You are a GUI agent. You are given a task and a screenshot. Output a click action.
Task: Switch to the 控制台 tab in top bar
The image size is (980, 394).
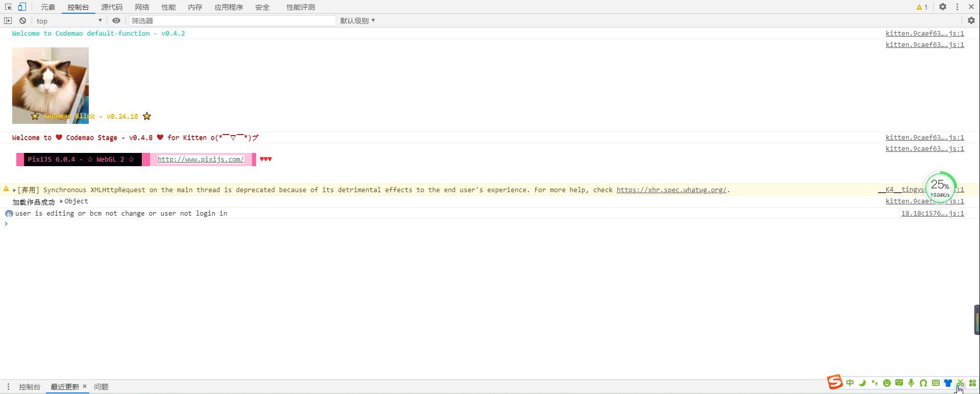(x=78, y=7)
